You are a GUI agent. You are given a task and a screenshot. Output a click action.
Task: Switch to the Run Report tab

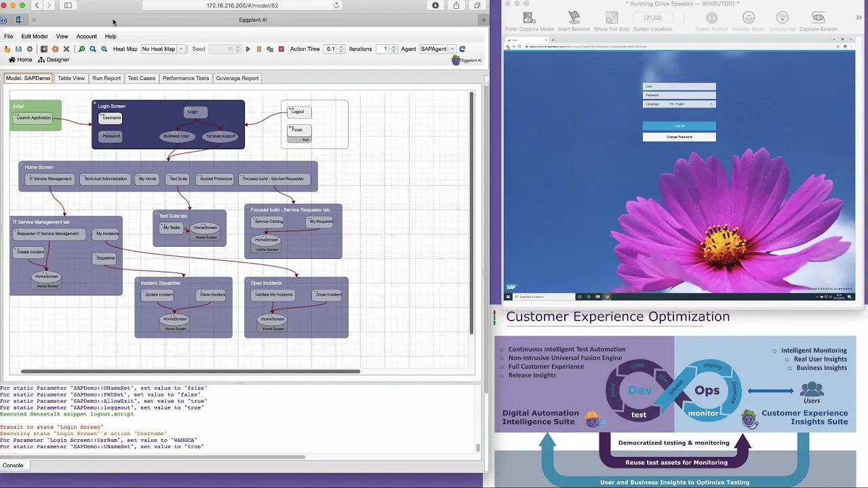(x=106, y=78)
